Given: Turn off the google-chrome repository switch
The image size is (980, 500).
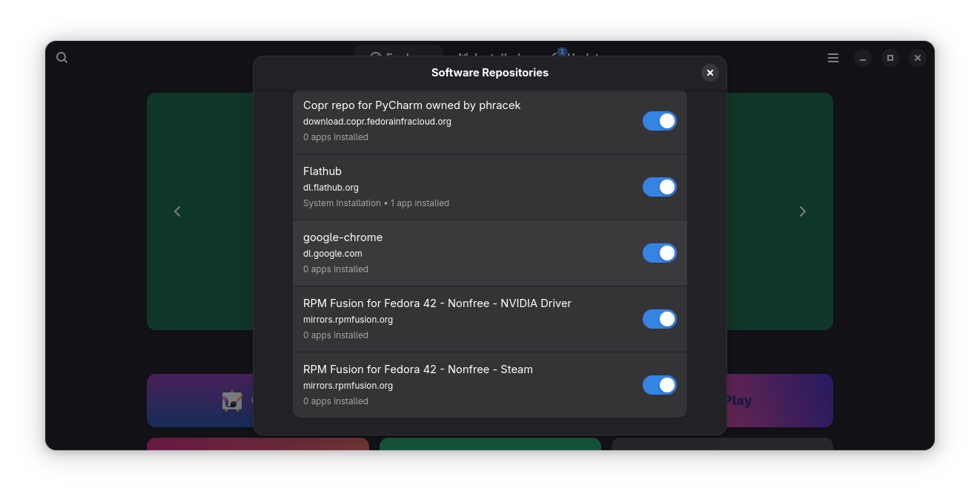Looking at the screenshot, I should (659, 253).
